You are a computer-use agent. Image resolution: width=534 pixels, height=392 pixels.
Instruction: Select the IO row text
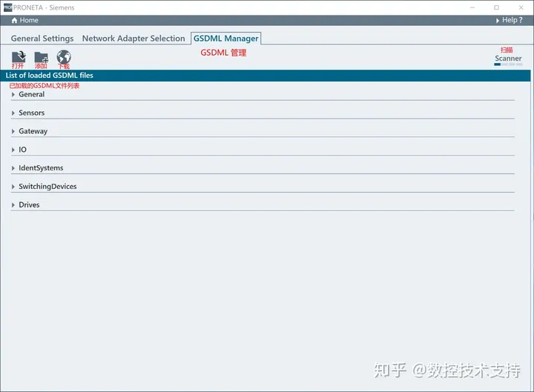point(22,150)
